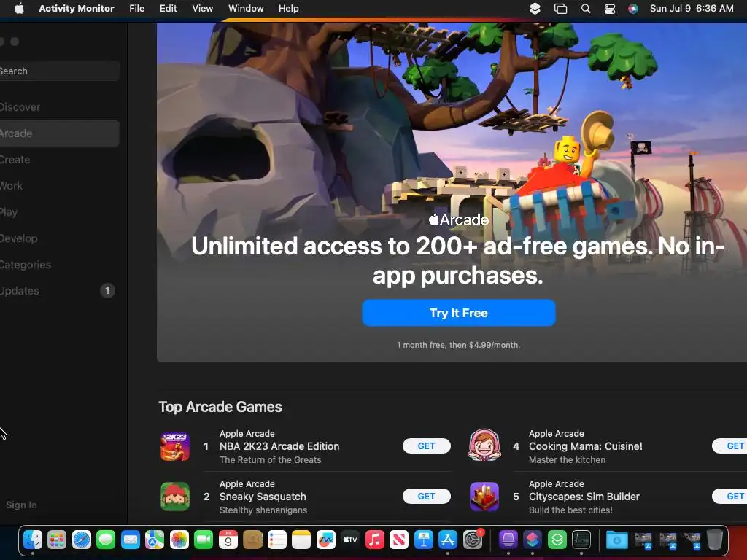Go to Play in the sidebar
The width and height of the screenshot is (747, 560).
click(x=59, y=212)
